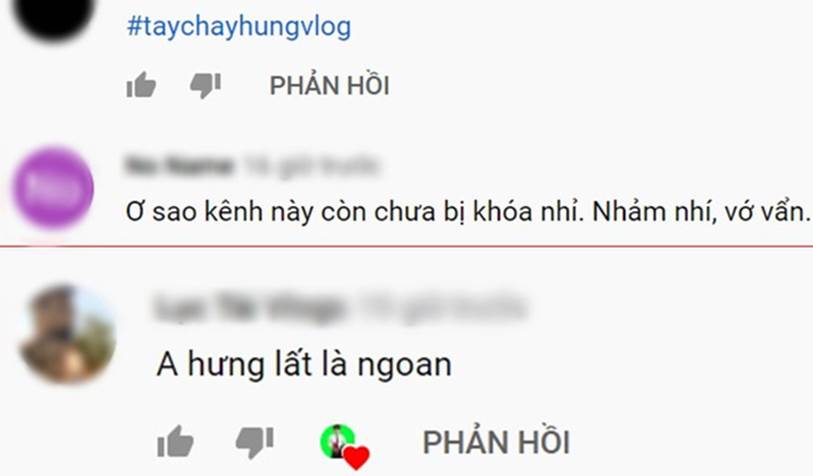Image resolution: width=813 pixels, height=476 pixels.
Task: Select the 'A hưng lất là ngoan' reply text
Action: 304,364
